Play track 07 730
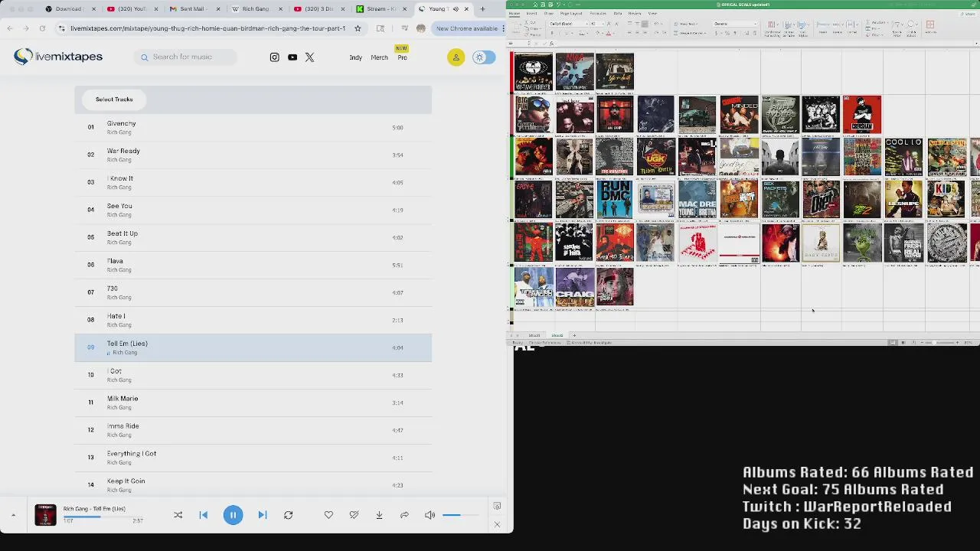Screen dimensions: 980x551 pos(253,292)
